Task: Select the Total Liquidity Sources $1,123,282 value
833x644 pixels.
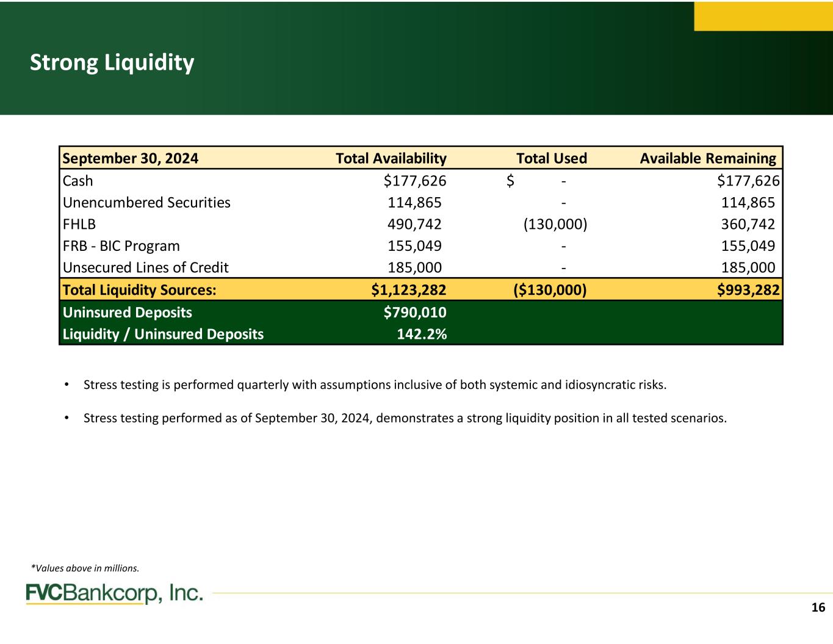Action: point(409,290)
